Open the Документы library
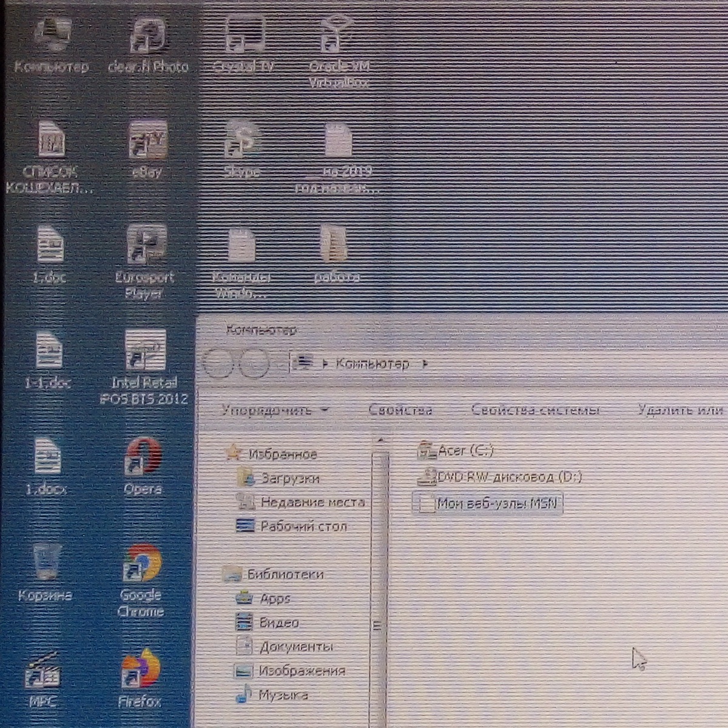 click(x=296, y=647)
